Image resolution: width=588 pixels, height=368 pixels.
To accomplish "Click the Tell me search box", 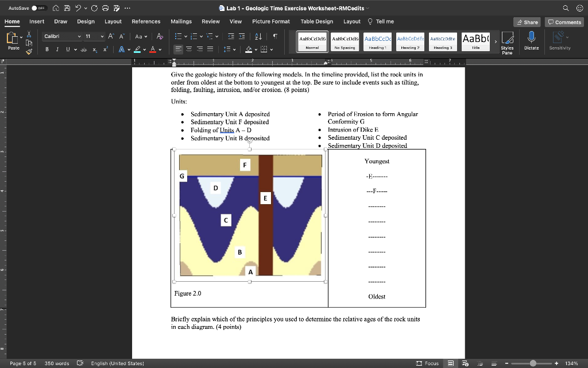I will [381, 21].
